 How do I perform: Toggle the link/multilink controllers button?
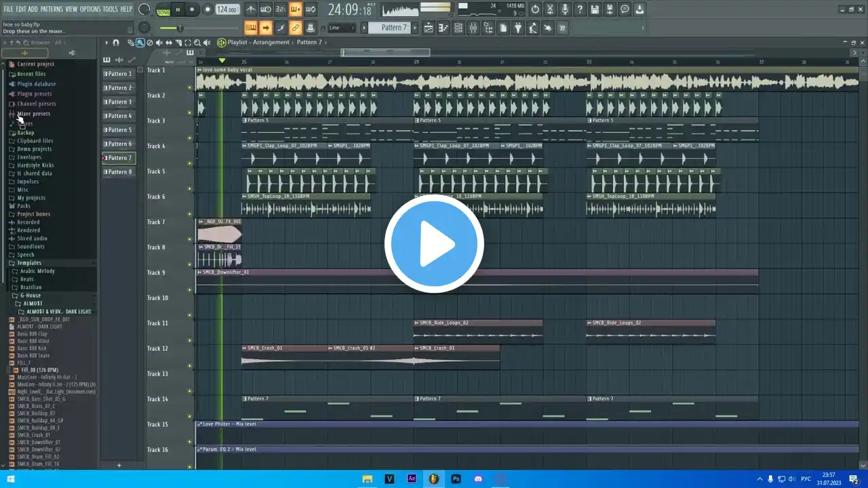pos(296,28)
